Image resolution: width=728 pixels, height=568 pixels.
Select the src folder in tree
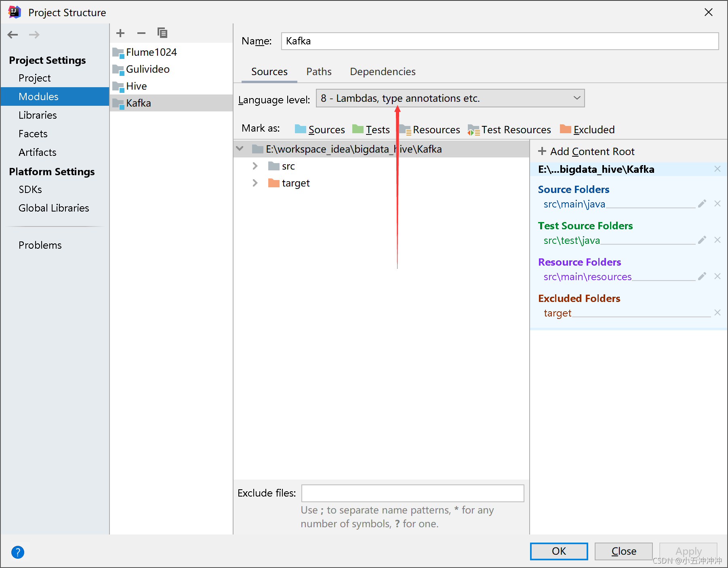(281, 166)
